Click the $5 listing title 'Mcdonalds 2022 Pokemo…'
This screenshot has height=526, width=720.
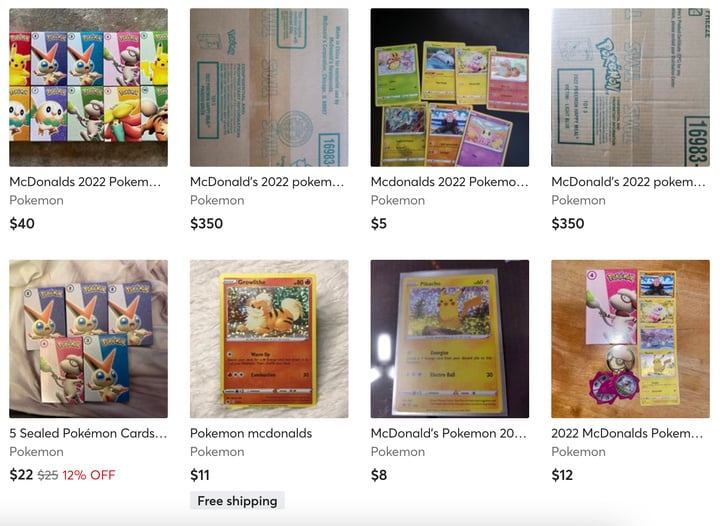pos(450,182)
